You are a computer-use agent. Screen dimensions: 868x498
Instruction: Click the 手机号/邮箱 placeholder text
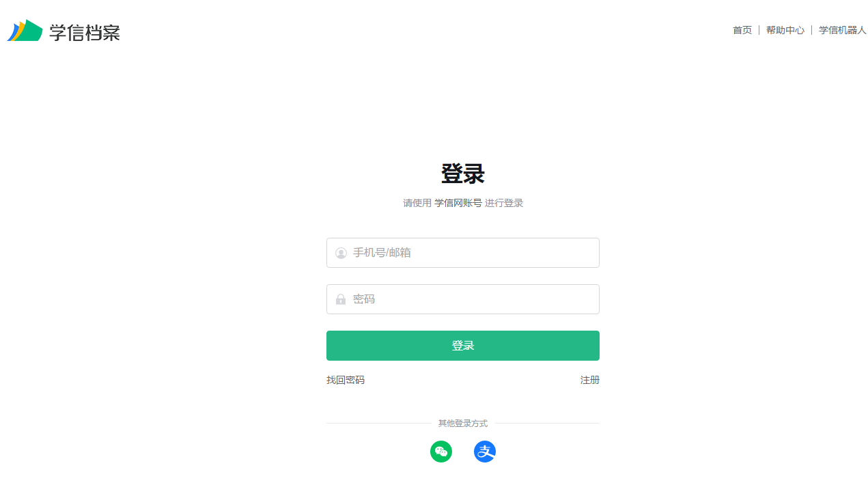(382, 253)
